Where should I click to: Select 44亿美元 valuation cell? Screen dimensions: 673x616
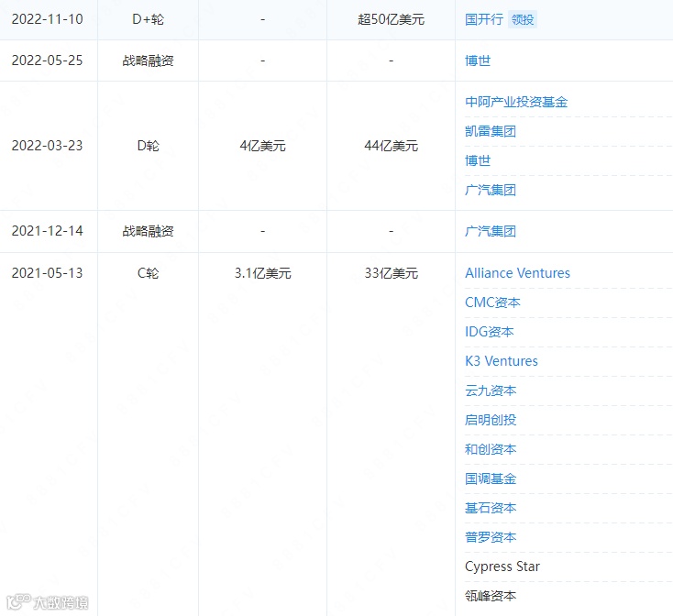(391, 146)
